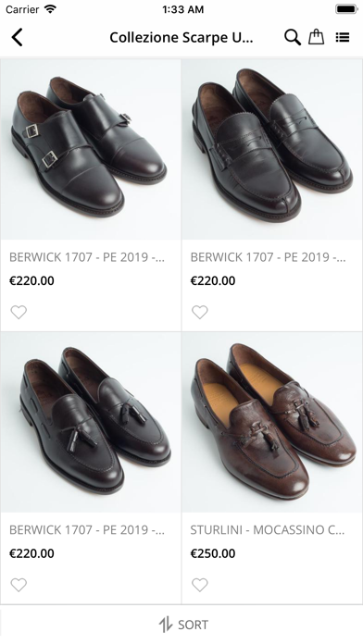Tap the Wi-Fi status icon
The width and height of the screenshot is (363, 644).
(x=50, y=9)
